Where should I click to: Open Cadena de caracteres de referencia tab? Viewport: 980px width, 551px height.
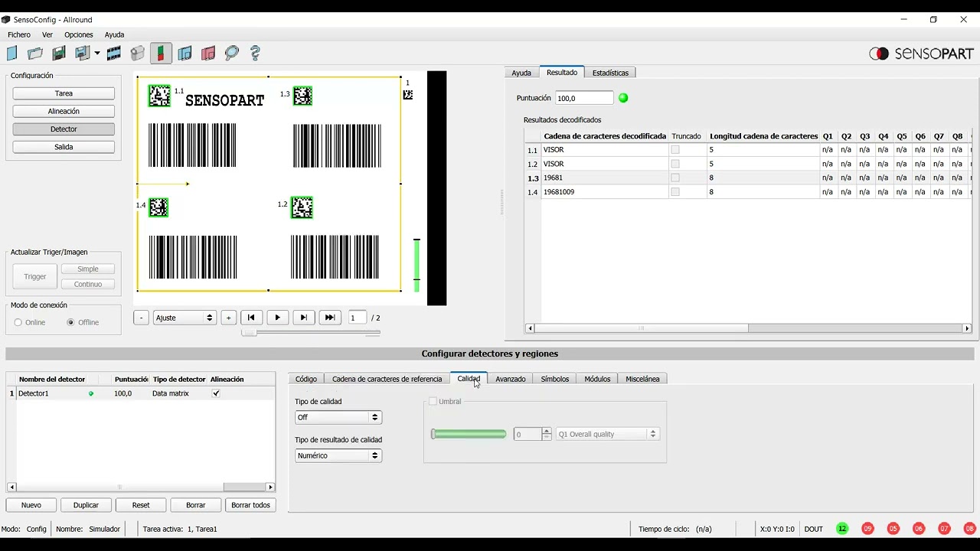387,379
